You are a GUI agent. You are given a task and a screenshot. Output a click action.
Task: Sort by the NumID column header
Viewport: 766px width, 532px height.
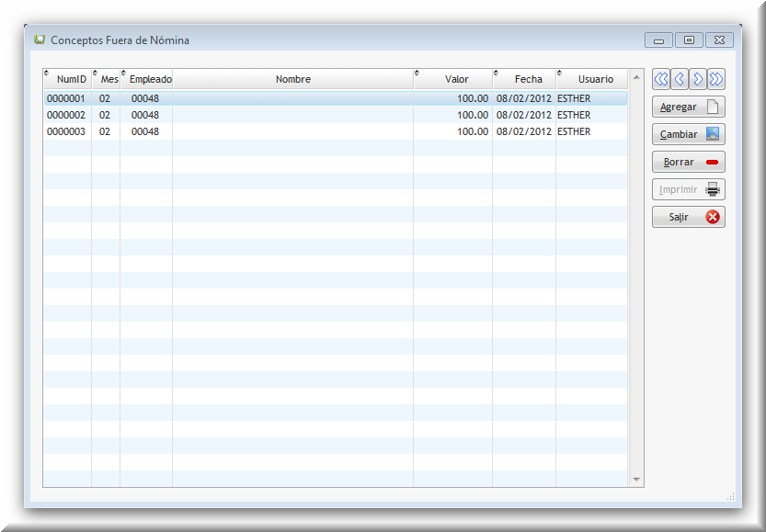[71, 79]
